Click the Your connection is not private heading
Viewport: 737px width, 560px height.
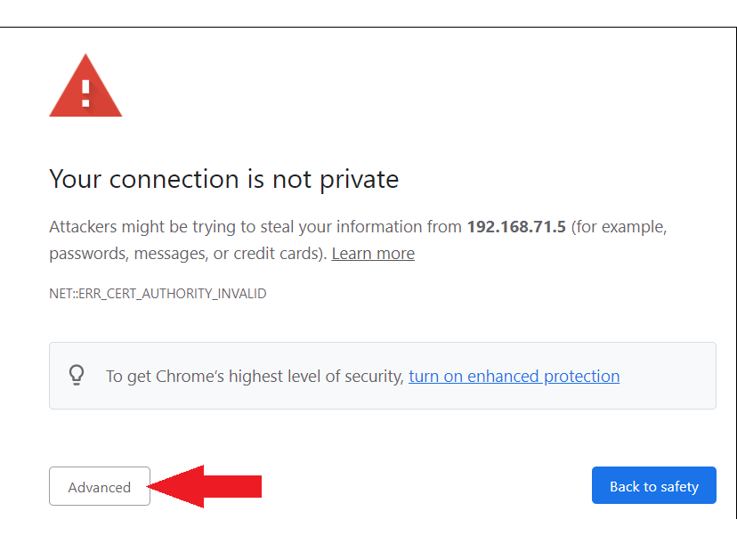[x=224, y=179]
